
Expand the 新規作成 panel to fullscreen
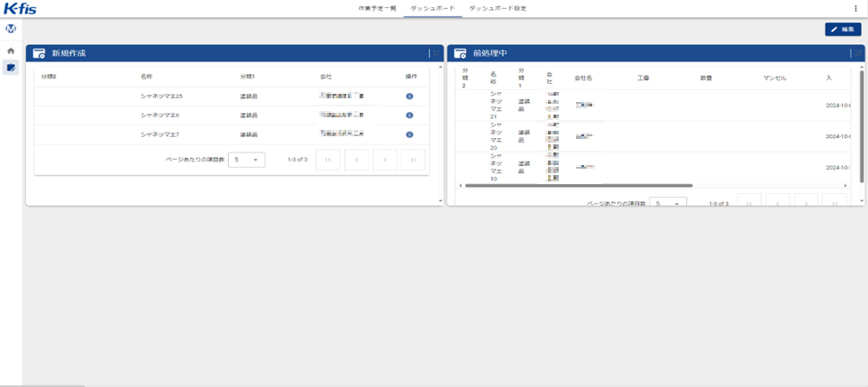point(435,54)
